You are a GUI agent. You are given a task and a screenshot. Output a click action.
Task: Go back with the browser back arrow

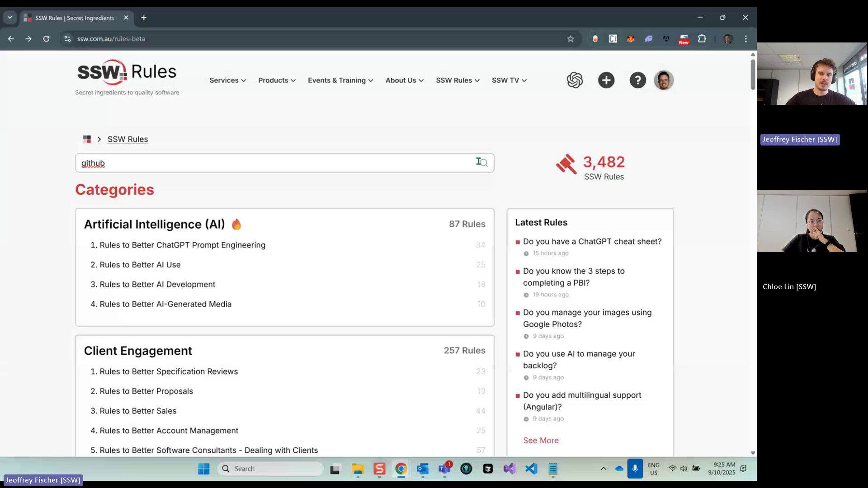coord(11,39)
